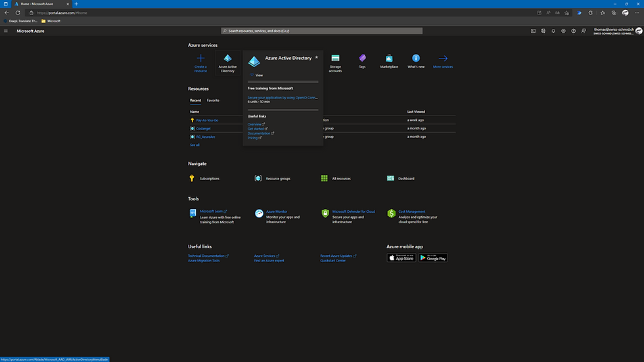
Task: Open the What's new info icon
Action: click(x=416, y=58)
